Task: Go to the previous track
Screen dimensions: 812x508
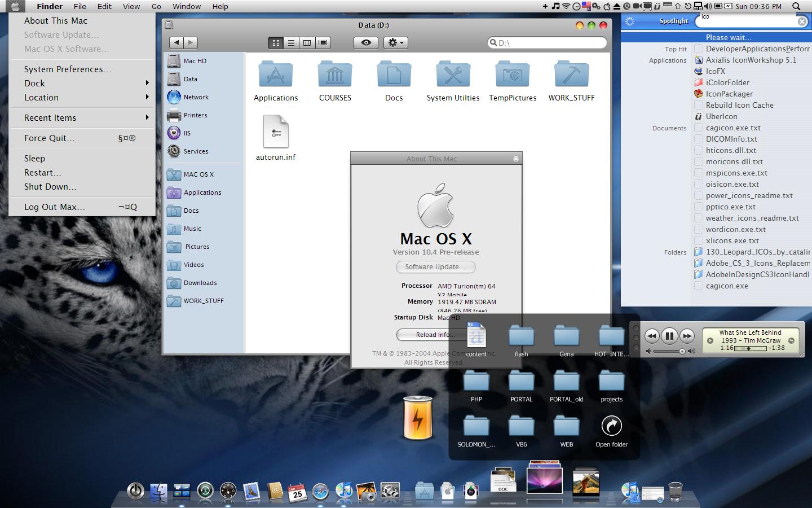Action: [652, 336]
